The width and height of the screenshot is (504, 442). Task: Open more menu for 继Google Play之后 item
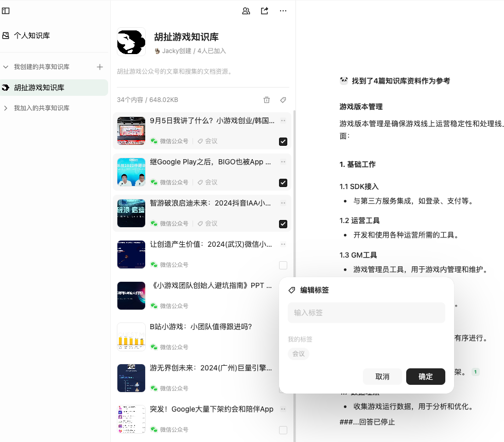[283, 162]
